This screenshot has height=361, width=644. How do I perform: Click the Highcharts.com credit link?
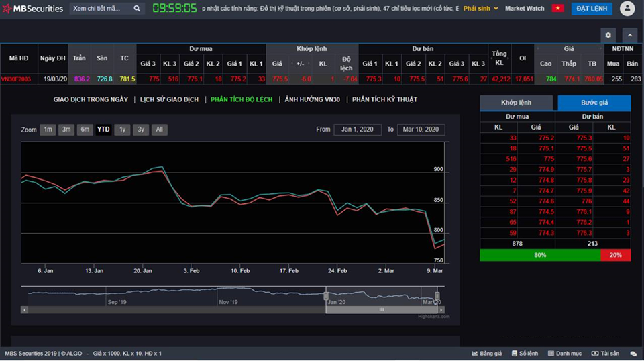click(x=434, y=317)
